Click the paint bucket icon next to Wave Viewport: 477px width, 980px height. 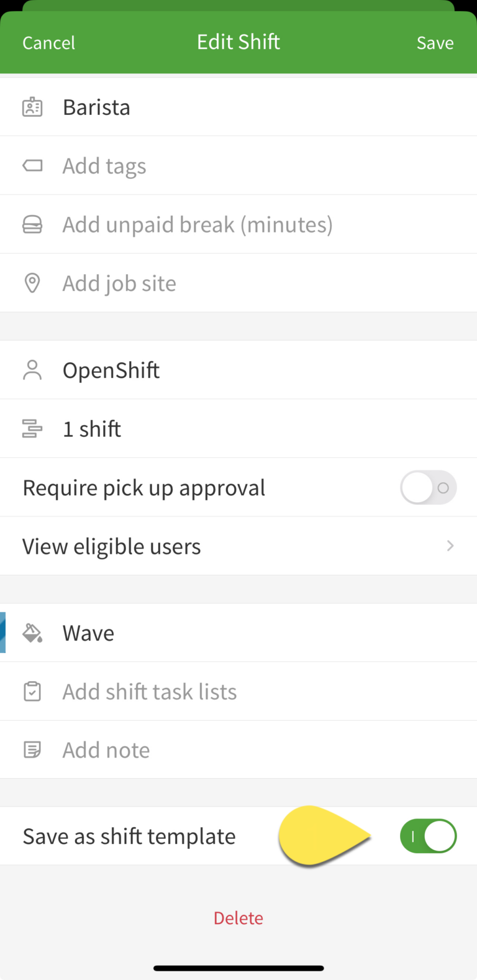pyautogui.click(x=32, y=632)
